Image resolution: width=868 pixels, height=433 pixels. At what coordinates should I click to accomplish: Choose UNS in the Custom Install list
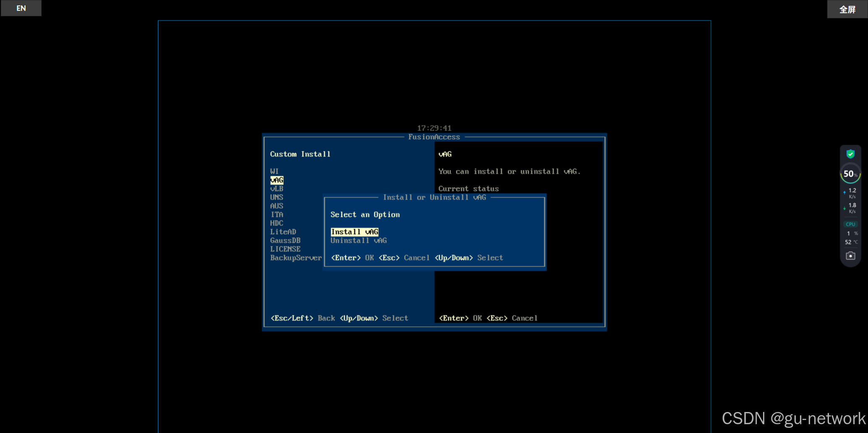[x=277, y=197]
